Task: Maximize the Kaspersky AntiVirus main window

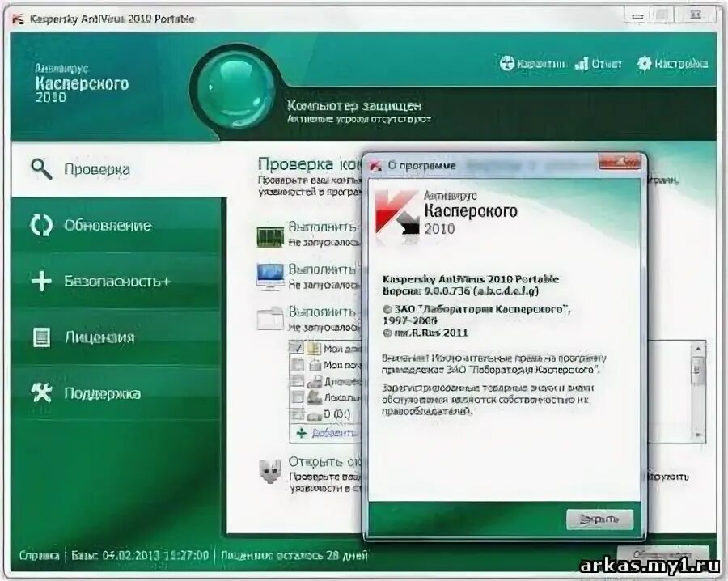Action: pyautogui.click(x=662, y=16)
